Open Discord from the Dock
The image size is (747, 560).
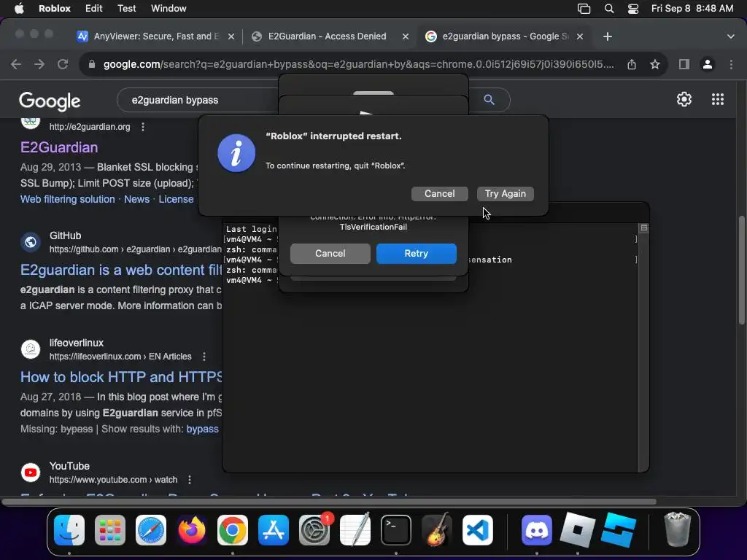(537, 530)
